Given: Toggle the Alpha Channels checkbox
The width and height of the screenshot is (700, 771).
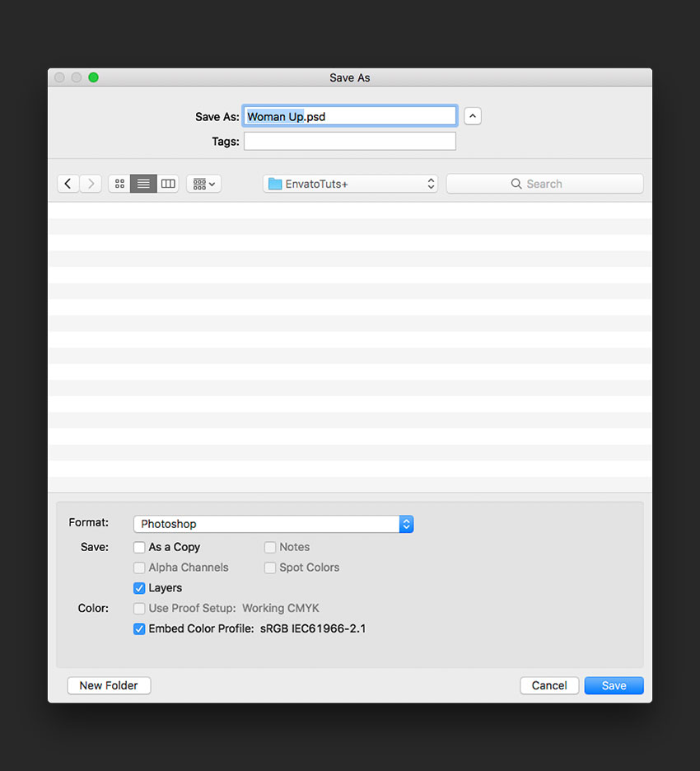Looking at the screenshot, I should click(x=139, y=568).
